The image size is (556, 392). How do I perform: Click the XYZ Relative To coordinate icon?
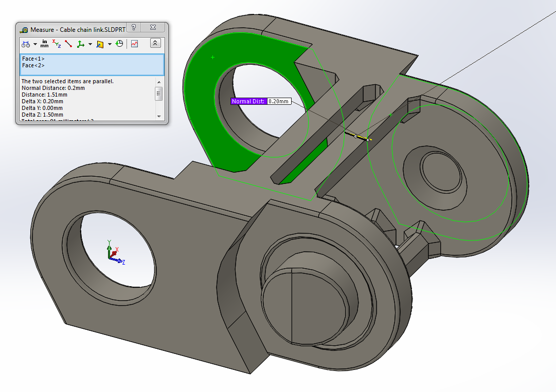(x=81, y=44)
